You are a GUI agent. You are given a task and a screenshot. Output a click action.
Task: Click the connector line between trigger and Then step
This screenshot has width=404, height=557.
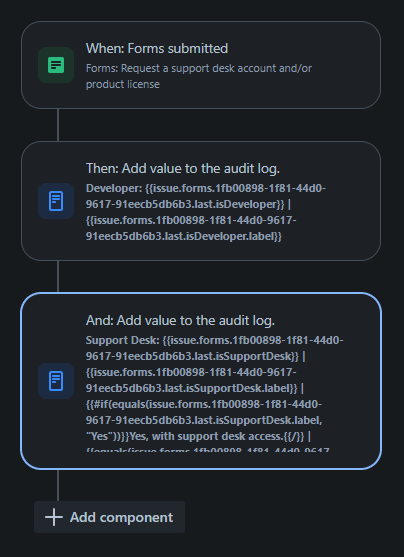coord(58,125)
